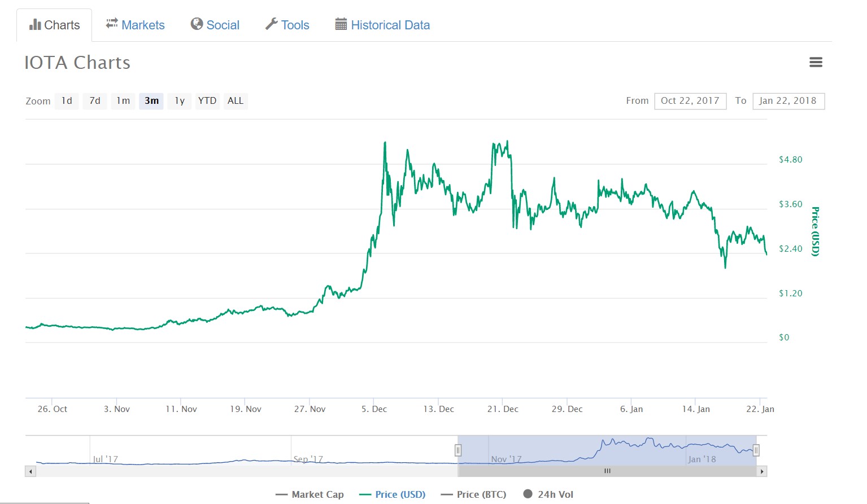Set zoom range to 1m
The height and width of the screenshot is (504, 867).
click(123, 101)
